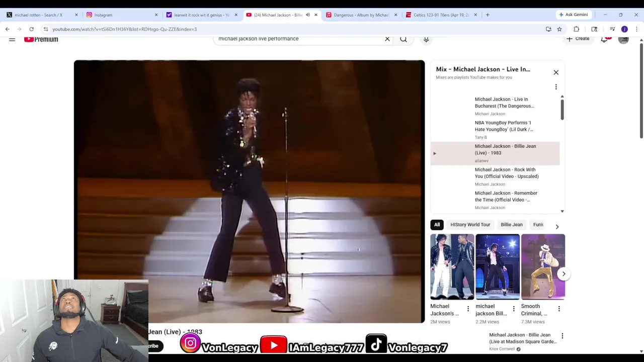Viewport: 644px width, 362px height.
Task: Mute the Michael Jackson tab audio icon
Action: pyautogui.click(x=308, y=15)
